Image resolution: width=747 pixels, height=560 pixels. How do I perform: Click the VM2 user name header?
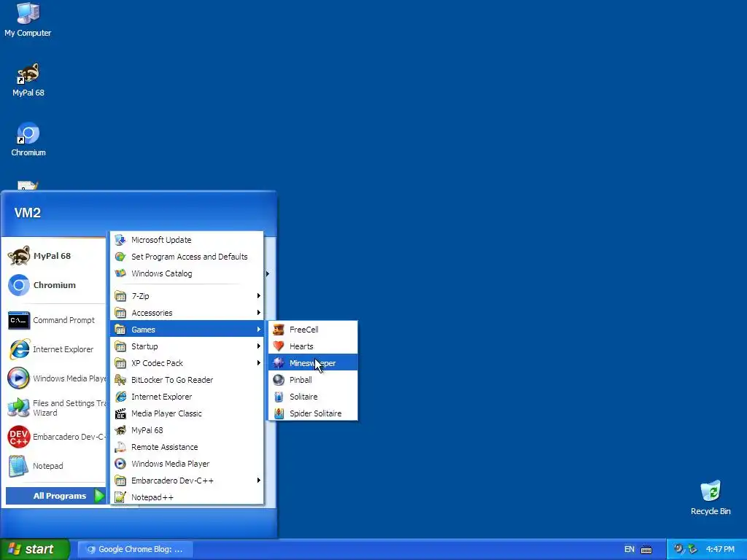28,213
